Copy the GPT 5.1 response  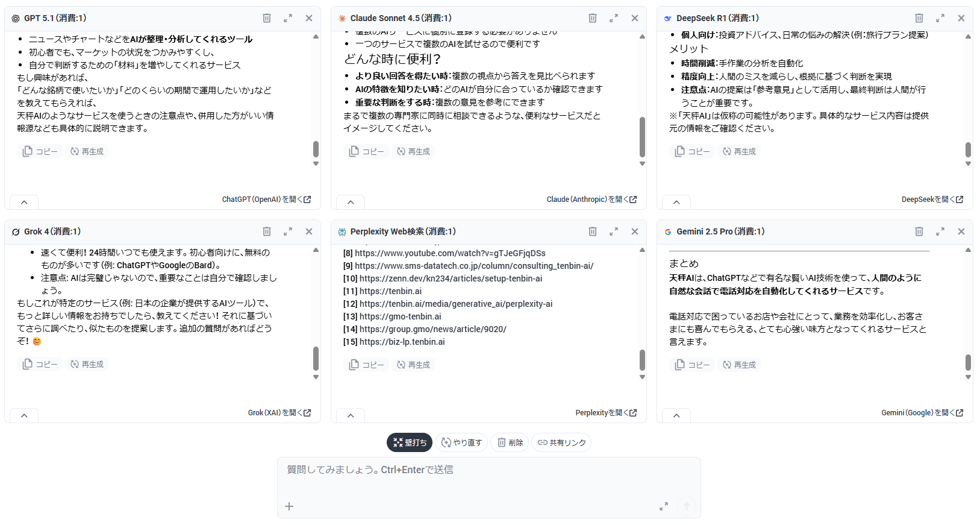click(40, 151)
